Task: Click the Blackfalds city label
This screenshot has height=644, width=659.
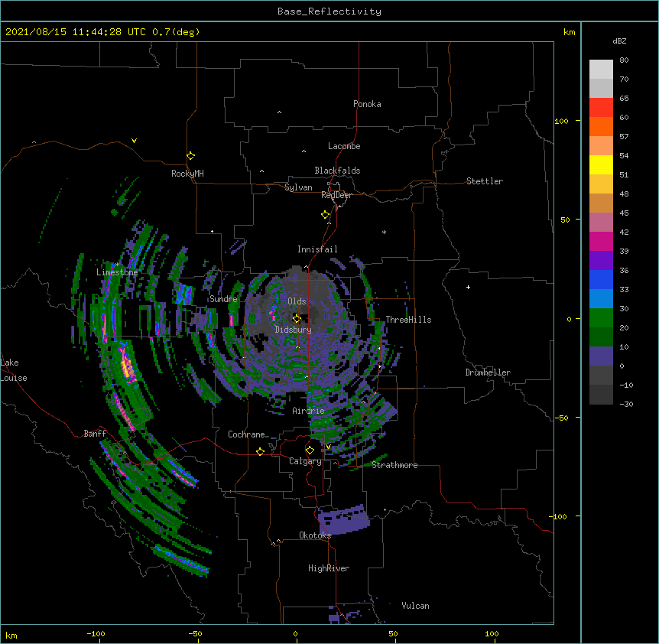Action: [337, 171]
